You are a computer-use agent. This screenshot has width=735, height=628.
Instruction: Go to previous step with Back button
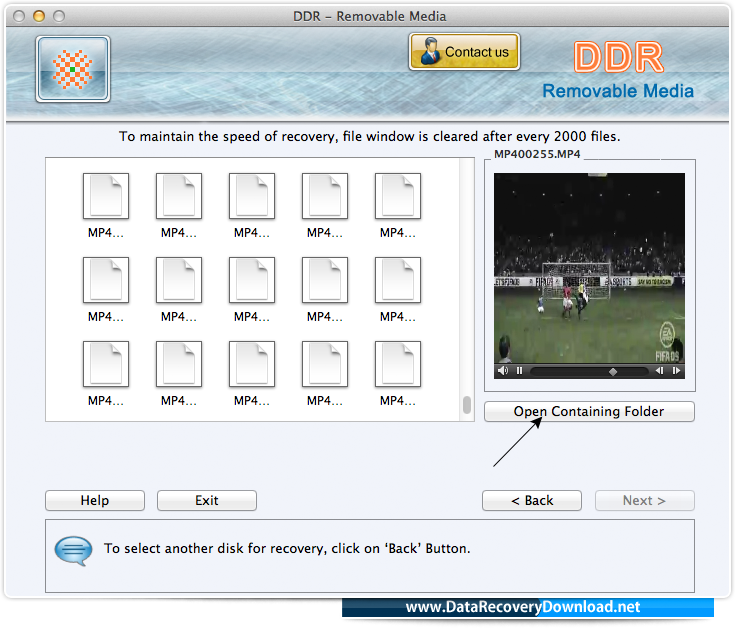click(x=532, y=501)
